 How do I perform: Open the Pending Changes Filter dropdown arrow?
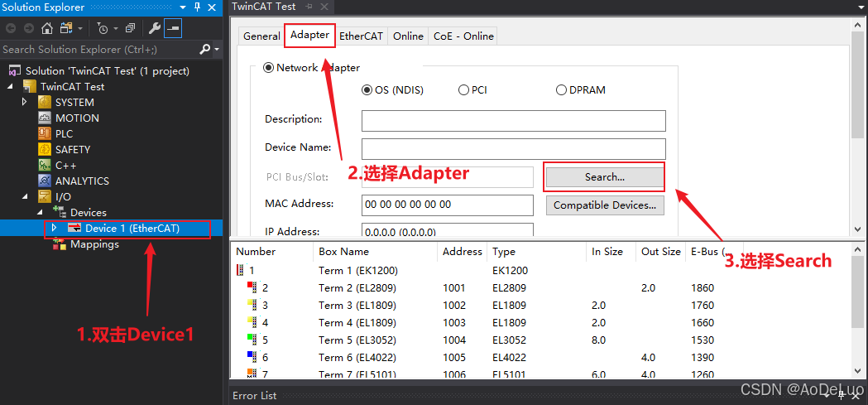click(x=116, y=28)
